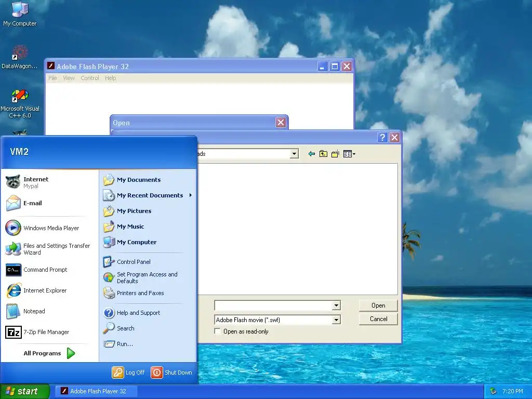Click the 7:20 PM taskbar clock
Viewport: 532px width, 399px height.
pos(513,391)
